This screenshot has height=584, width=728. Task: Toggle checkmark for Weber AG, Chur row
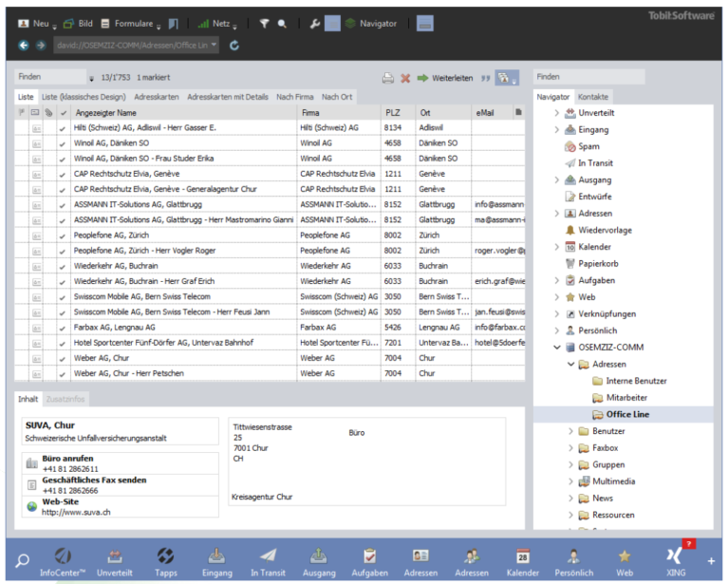tap(63, 359)
